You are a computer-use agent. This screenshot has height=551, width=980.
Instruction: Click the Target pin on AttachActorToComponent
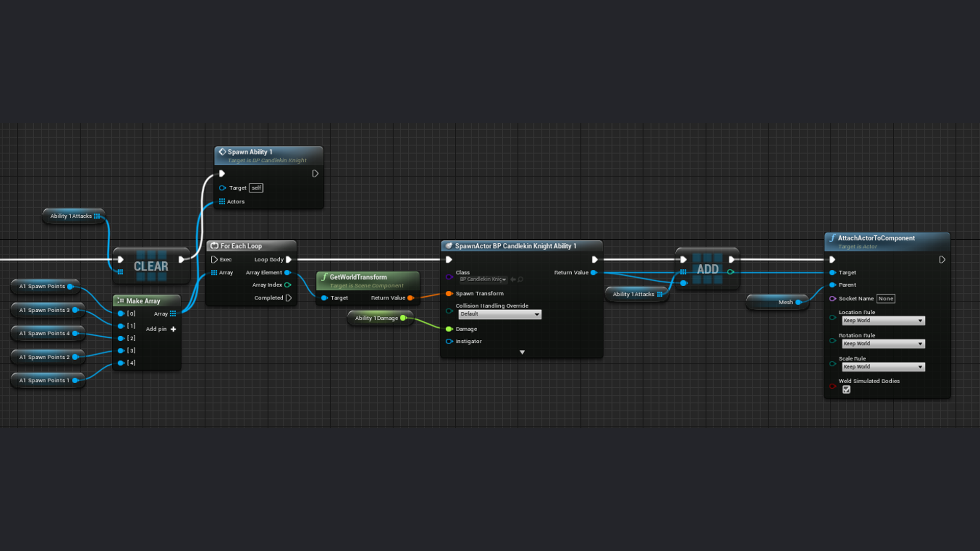pyautogui.click(x=832, y=272)
